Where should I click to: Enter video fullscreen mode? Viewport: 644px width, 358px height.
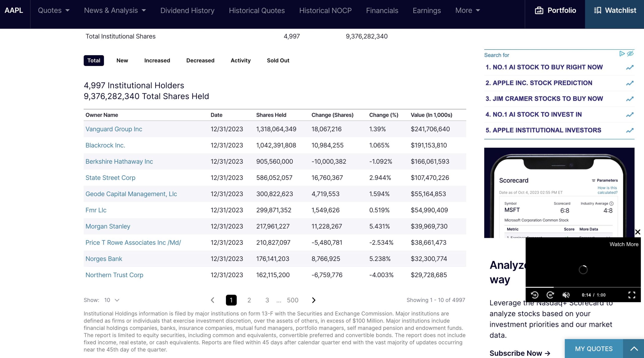pos(632,295)
